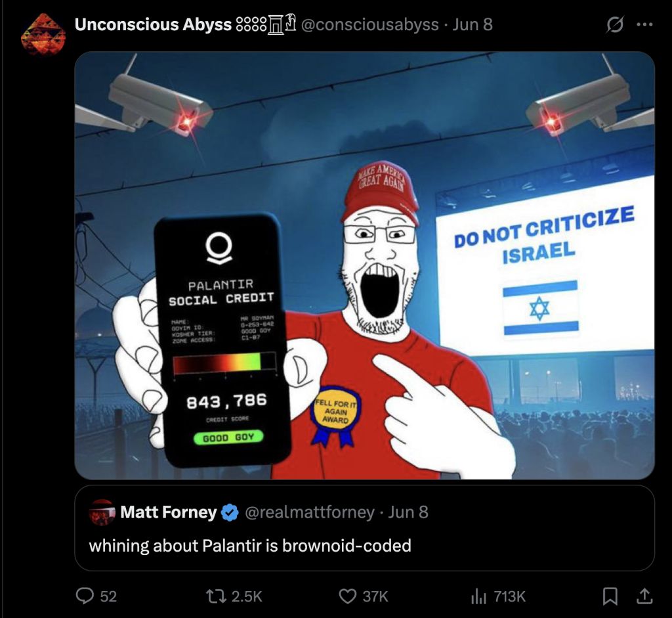Open quoted post text about Palantir

(250, 546)
